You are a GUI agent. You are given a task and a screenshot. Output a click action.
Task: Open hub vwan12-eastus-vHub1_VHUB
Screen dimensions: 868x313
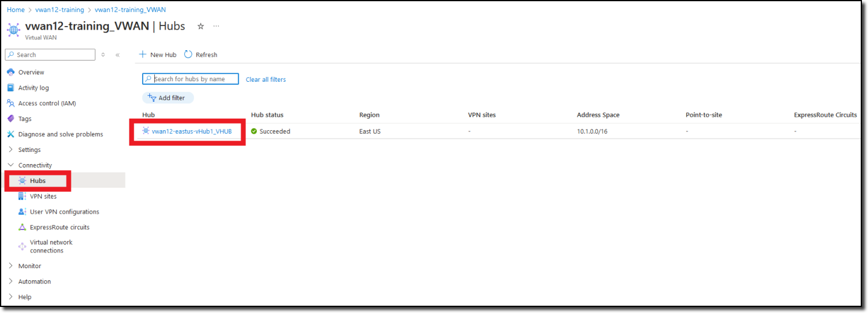pos(192,131)
